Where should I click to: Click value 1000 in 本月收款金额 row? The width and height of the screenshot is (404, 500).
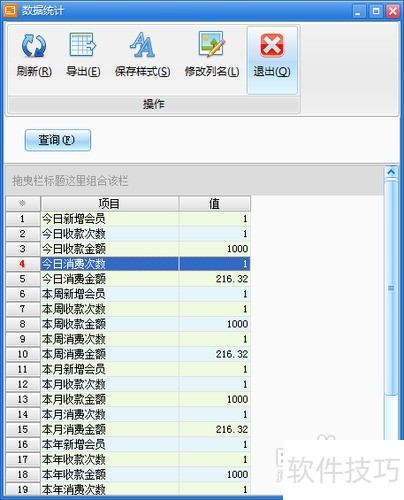tap(237, 399)
